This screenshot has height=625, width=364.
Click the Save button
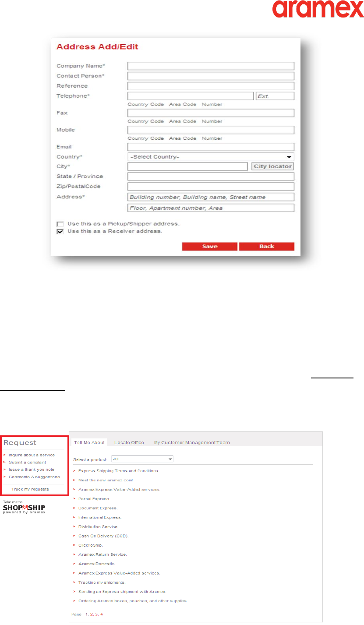point(210,246)
